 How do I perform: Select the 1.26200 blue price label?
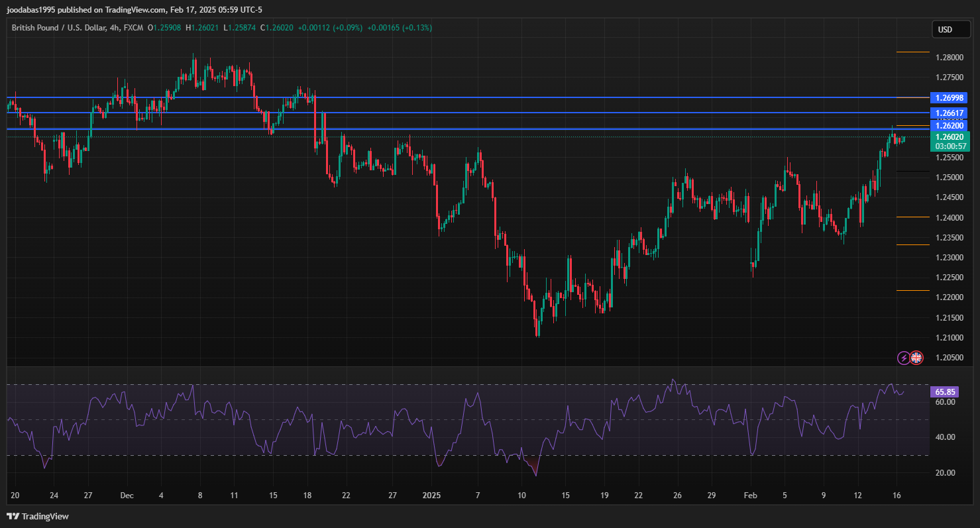pos(950,125)
